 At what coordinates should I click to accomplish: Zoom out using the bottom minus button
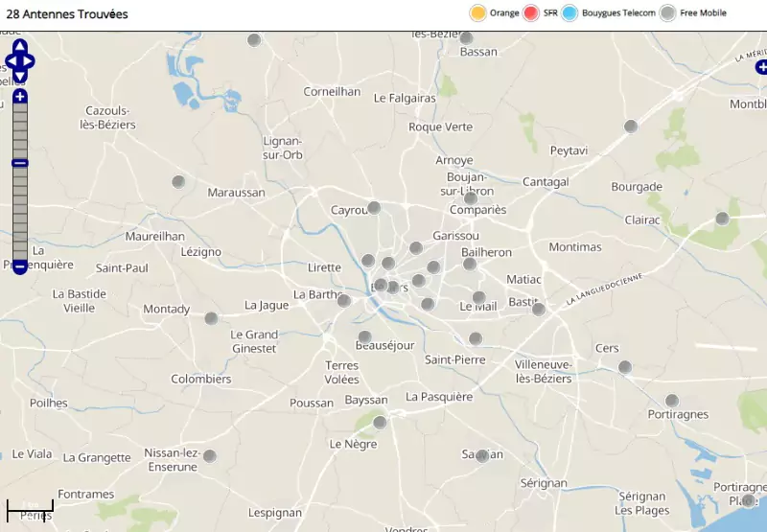click(20, 266)
